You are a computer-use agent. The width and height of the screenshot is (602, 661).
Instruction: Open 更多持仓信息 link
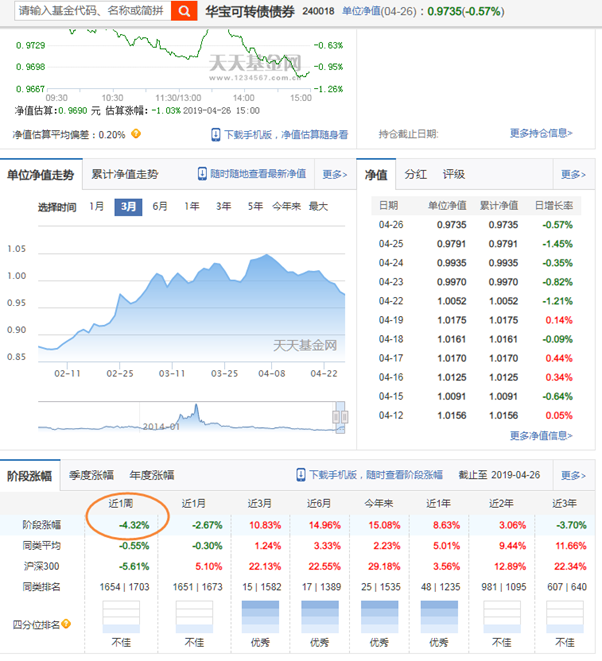541,133
